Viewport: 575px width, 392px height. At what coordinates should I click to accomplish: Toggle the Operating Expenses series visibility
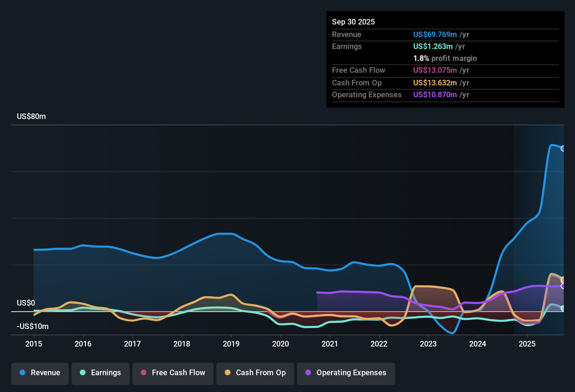coord(346,373)
